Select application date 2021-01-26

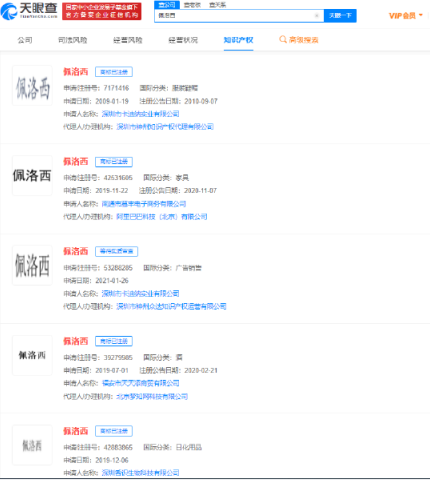pos(112,281)
